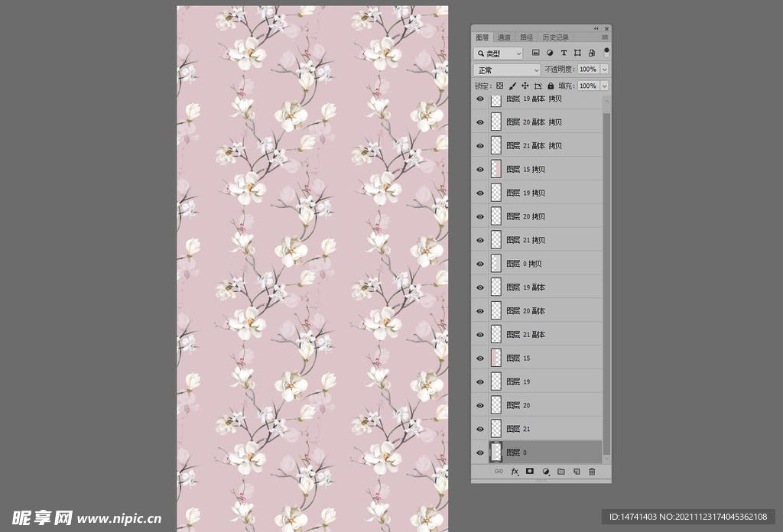Filter for shape layers icon
The image size is (783, 532).
tap(578, 53)
